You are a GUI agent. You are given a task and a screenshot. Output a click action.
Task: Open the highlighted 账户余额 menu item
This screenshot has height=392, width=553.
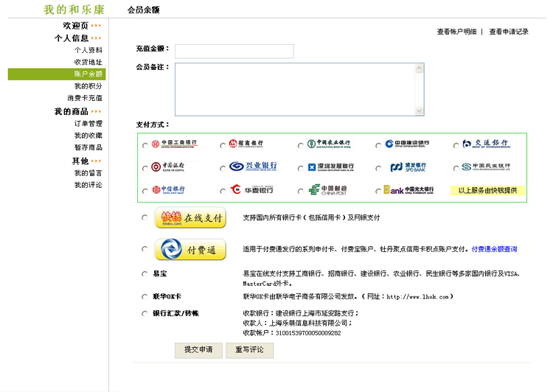pos(57,74)
